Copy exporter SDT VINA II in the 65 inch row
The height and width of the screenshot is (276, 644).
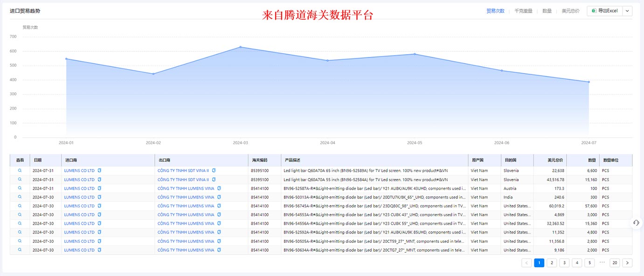(x=214, y=170)
